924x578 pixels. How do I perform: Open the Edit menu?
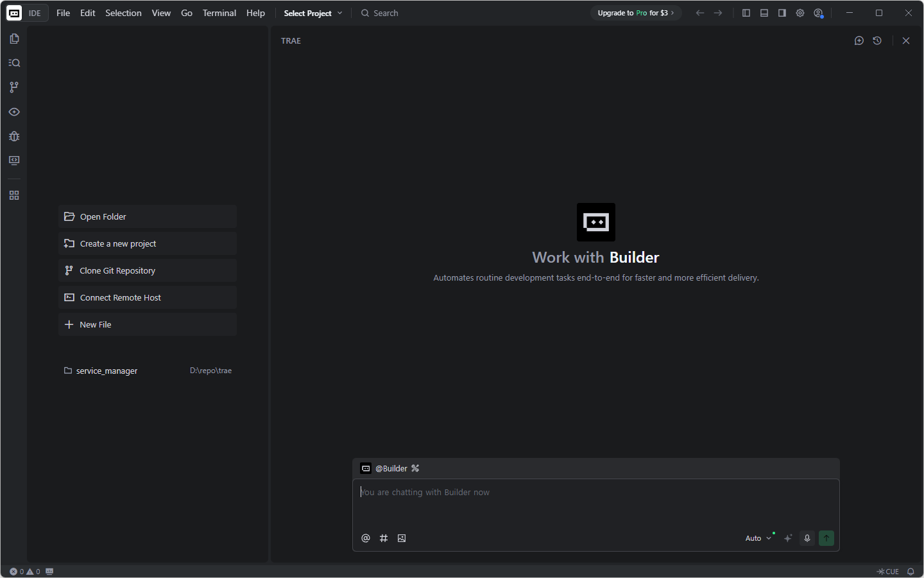point(87,13)
